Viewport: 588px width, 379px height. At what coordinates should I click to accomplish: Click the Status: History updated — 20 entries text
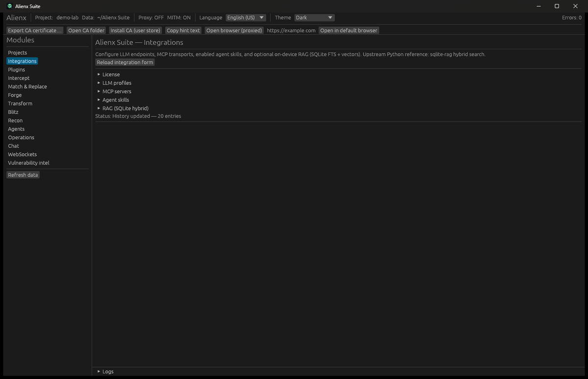[138, 116]
